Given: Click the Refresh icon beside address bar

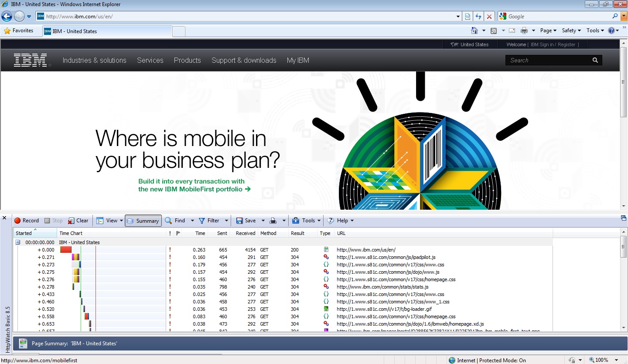Looking at the screenshot, I should [x=478, y=17].
